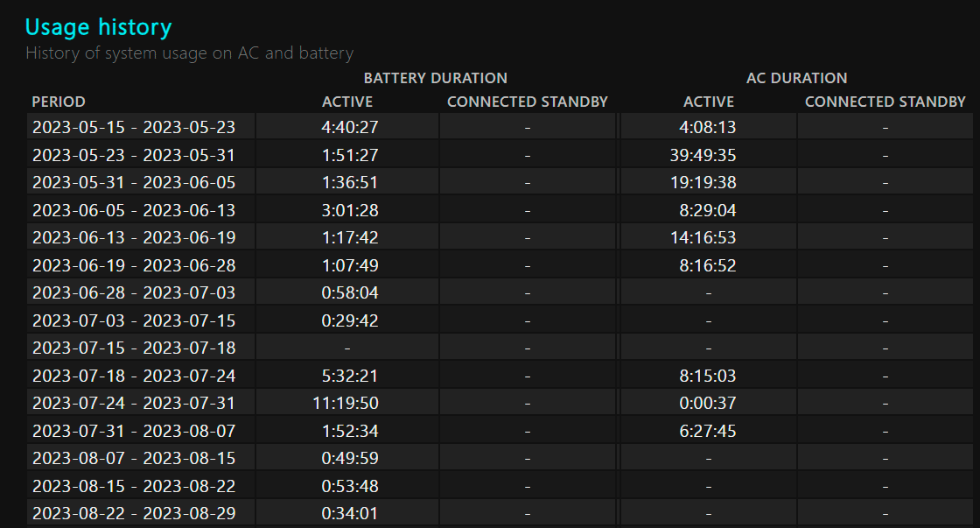
Task: Click the 2023-07-15 - 2023-07-18 period cell
Action: pos(134,348)
